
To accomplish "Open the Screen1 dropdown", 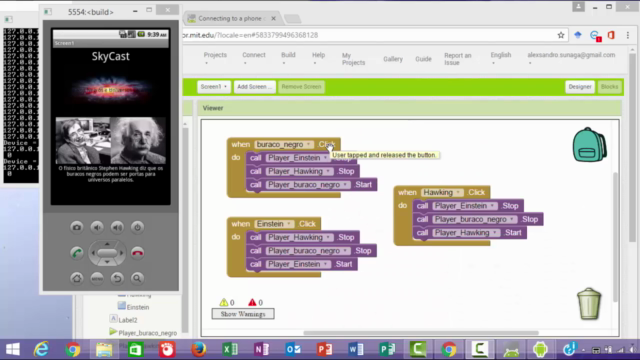I will tap(213, 87).
